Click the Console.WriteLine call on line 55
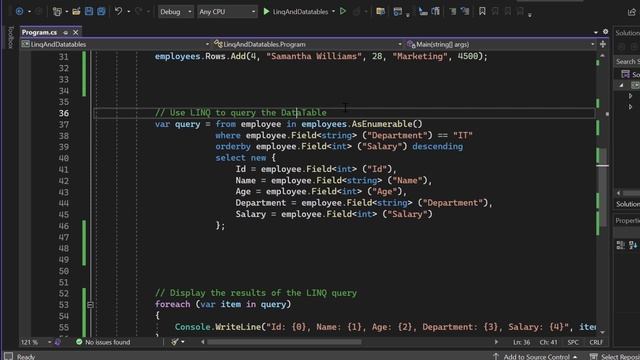The width and height of the screenshot is (640, 360). coord(218,327)
